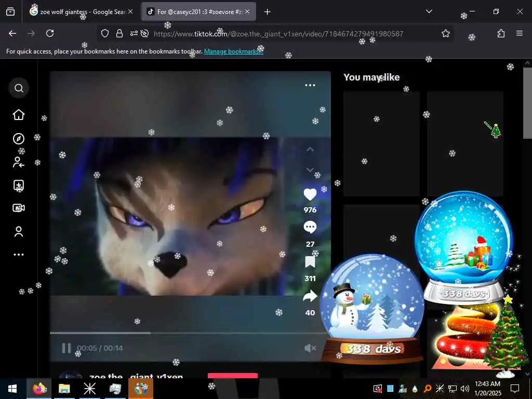Expand the list all tabs dropdown

click(x=429, y=11)
